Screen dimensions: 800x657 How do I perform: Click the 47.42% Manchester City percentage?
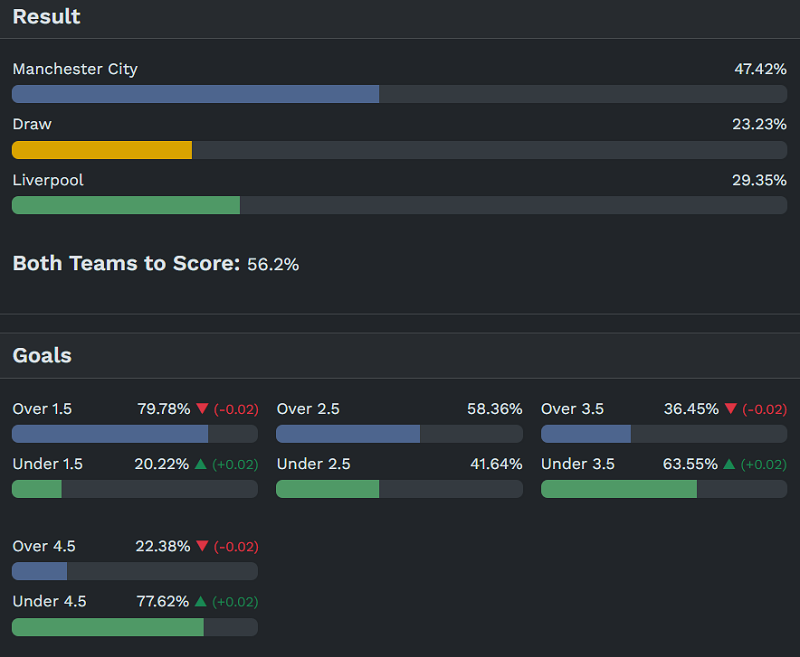tap(760, 69)
